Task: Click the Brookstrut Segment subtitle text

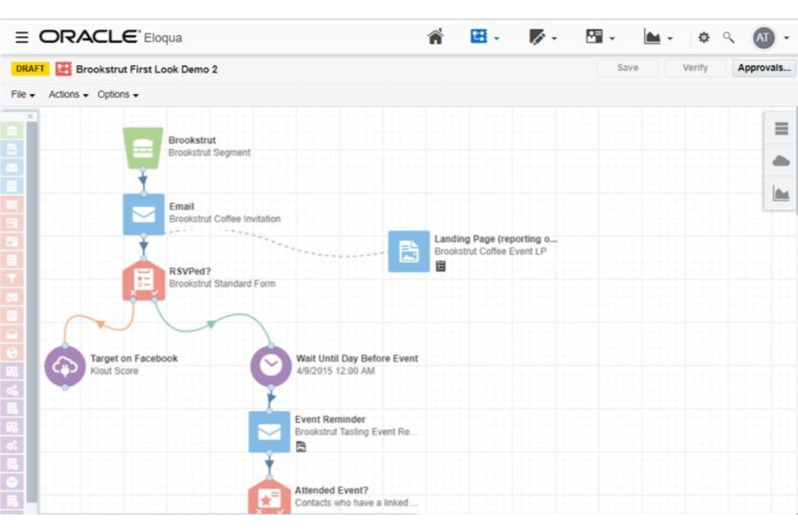Action: (209, 153)
